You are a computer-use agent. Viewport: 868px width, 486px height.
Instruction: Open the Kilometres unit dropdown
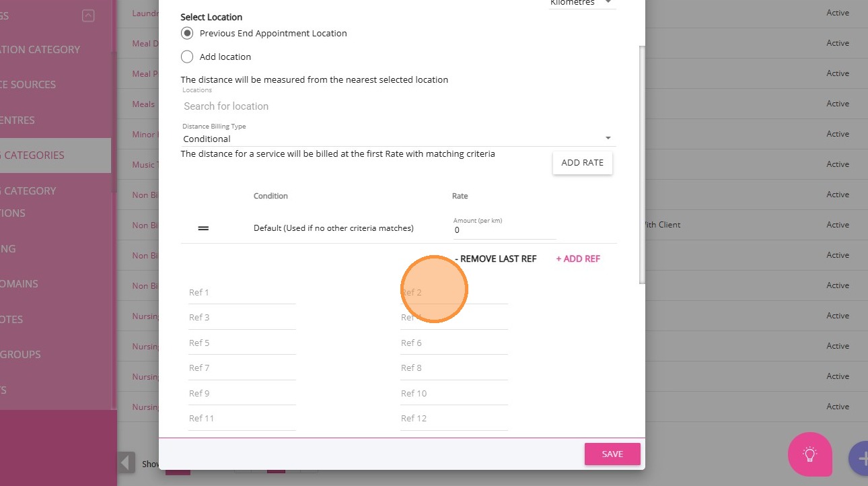pos(581,3)
